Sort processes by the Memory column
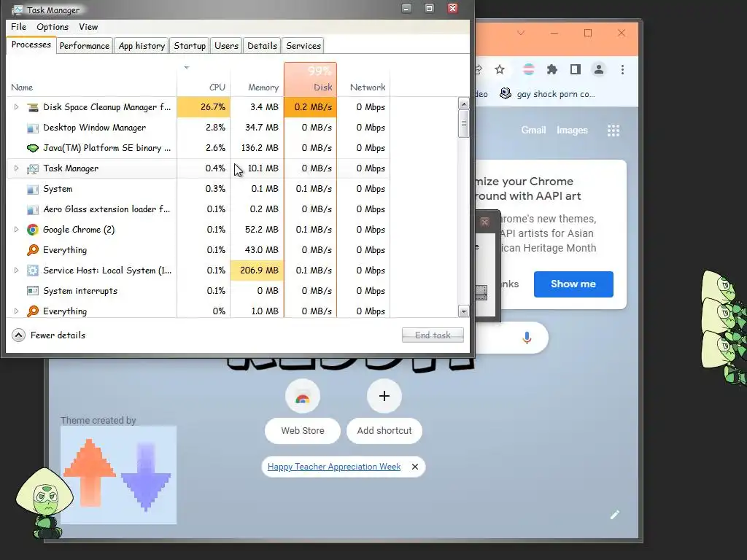 point(258,79)
